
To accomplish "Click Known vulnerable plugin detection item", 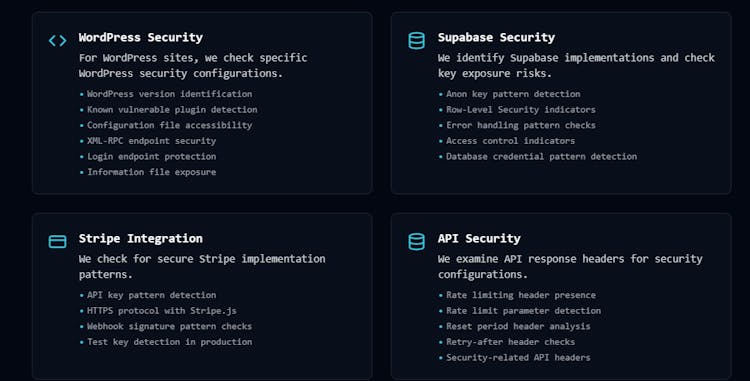I will point(172,109).
